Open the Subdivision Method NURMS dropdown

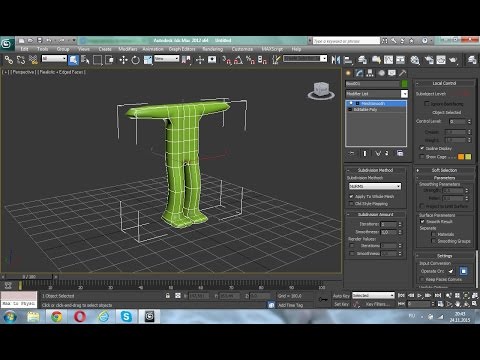pos(375,186)
